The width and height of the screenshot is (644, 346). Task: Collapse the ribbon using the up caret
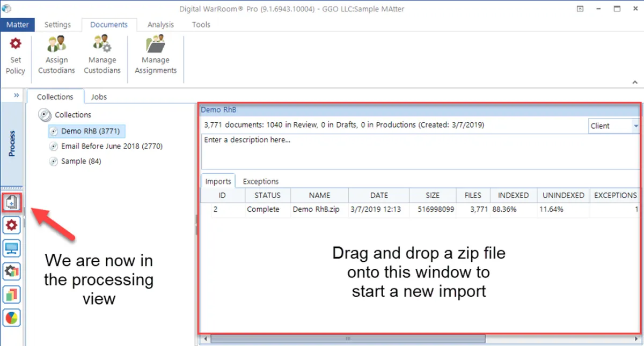635,82
